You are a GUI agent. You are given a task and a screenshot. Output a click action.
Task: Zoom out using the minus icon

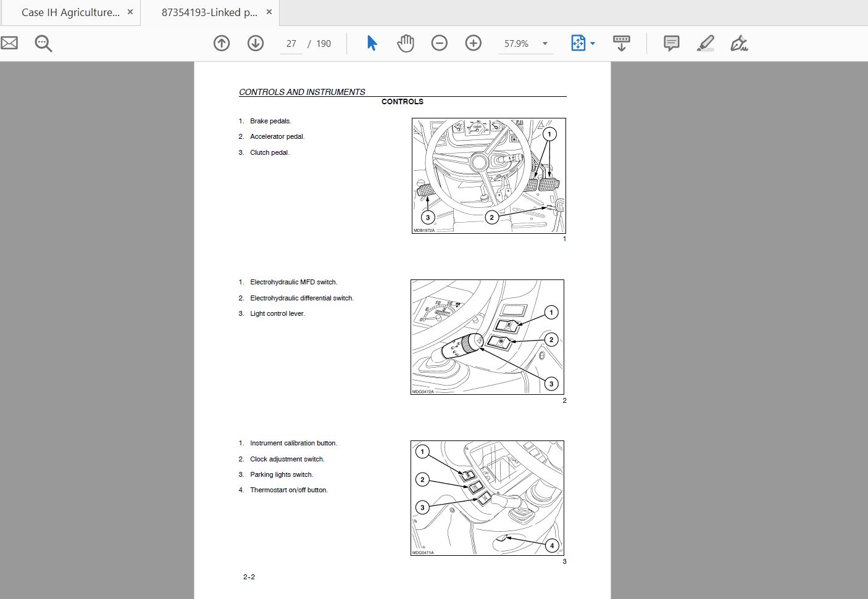click(x=440, y=43)
